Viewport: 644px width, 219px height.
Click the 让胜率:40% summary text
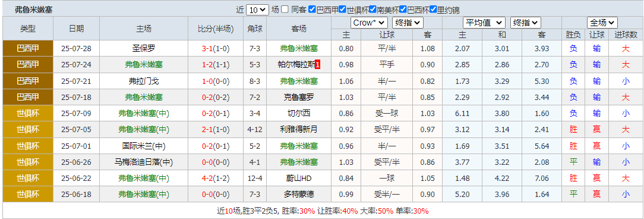coord(337,211)
